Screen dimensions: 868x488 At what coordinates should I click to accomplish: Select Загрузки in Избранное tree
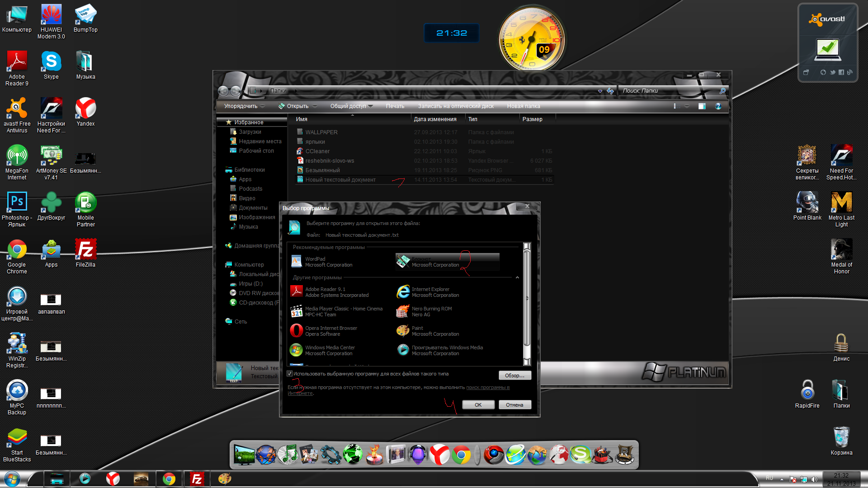click(250, 132)
